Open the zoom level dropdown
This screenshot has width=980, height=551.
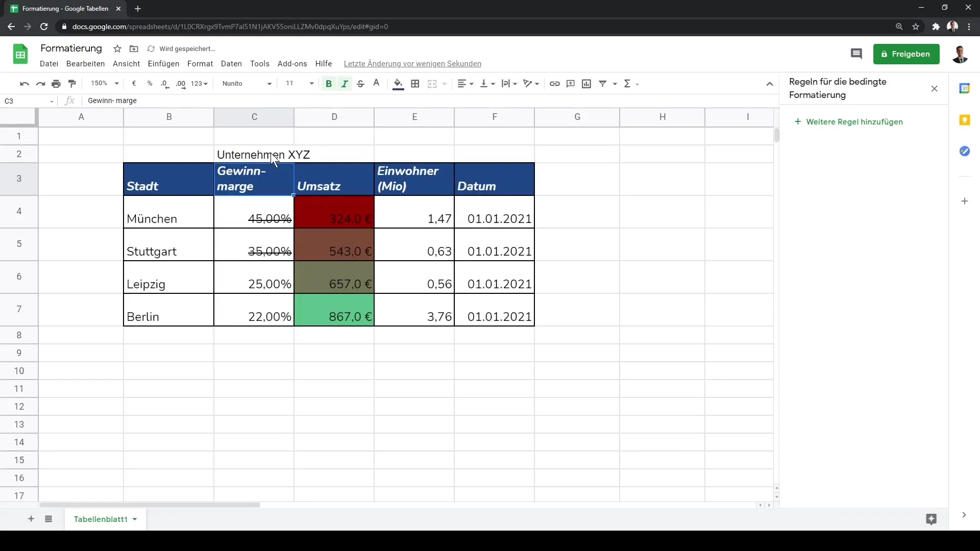coord(105,84)
